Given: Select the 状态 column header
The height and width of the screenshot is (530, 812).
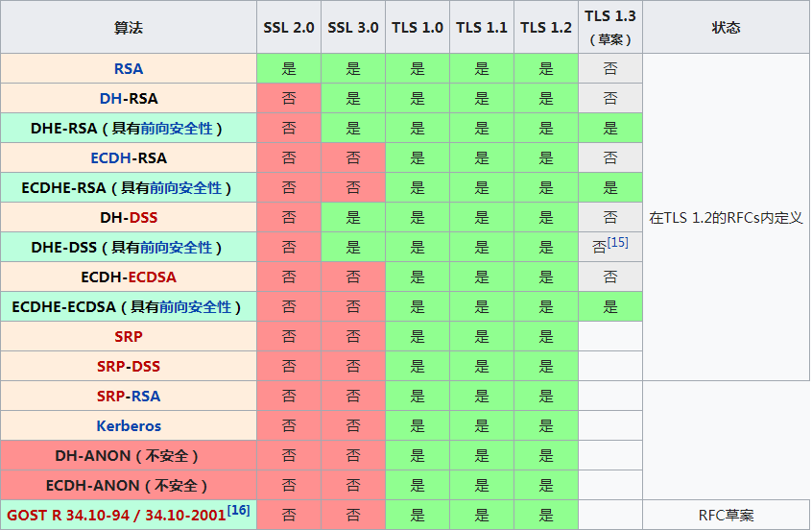Looking at the screenshot, I should tap(726, 27).
